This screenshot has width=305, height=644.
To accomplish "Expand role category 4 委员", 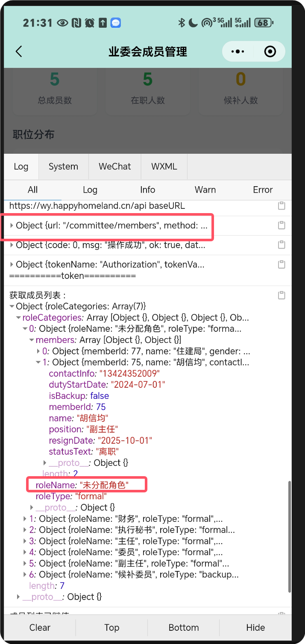I will click(25, 552).
